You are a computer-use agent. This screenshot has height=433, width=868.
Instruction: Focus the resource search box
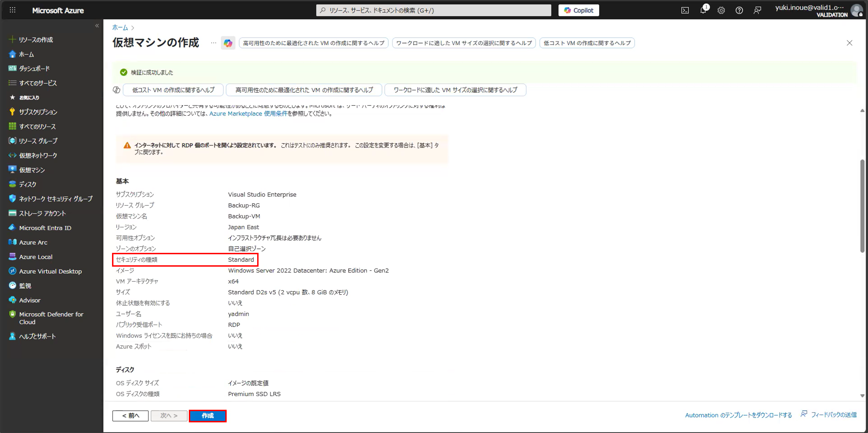pos(433,10)
